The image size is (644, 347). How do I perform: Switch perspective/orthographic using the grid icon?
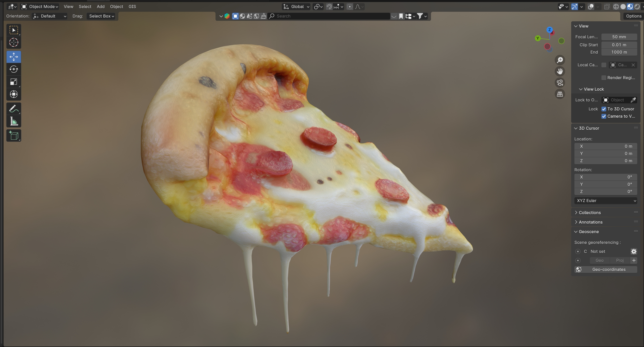point(560,94)
